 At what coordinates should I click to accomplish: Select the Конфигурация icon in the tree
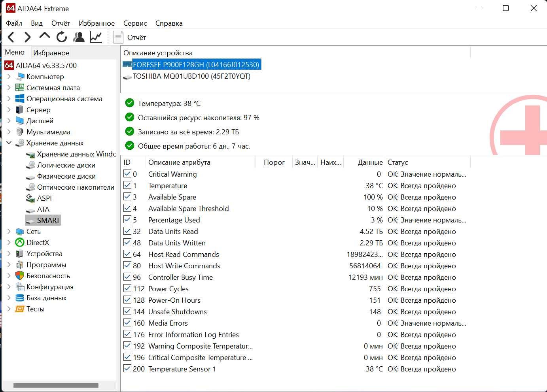tap(20, 286)
